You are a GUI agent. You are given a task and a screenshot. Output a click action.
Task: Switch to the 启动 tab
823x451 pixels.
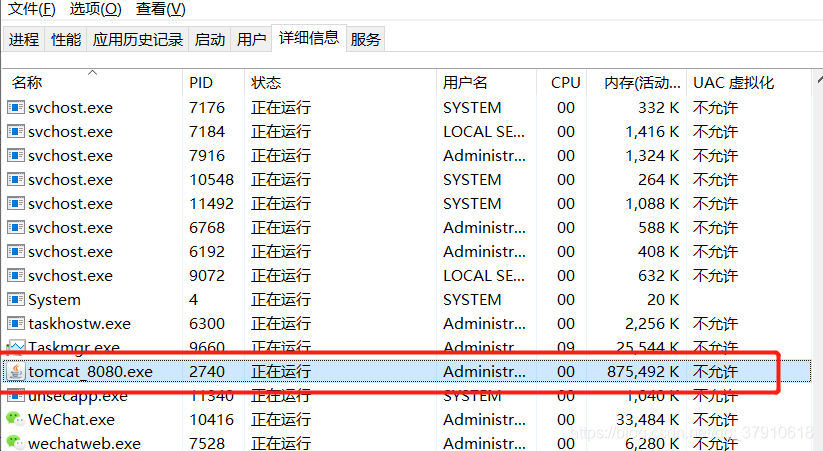click(209, 39)
